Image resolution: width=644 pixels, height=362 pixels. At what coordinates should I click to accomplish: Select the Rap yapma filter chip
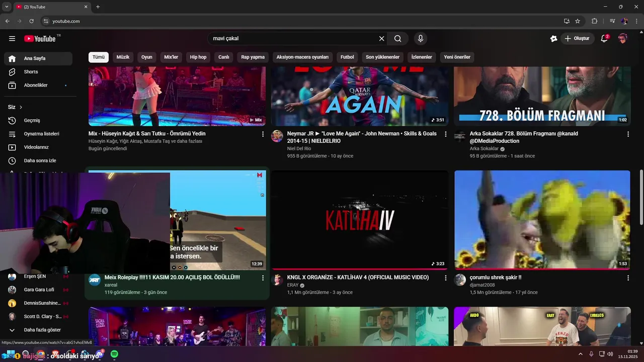tap(253, 57)
